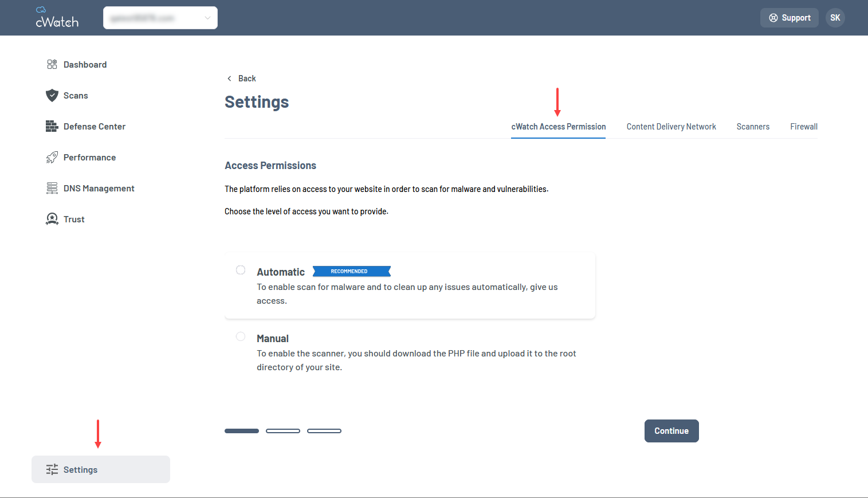
Task: Open the Firewall tab
Action: coord(804,127)
